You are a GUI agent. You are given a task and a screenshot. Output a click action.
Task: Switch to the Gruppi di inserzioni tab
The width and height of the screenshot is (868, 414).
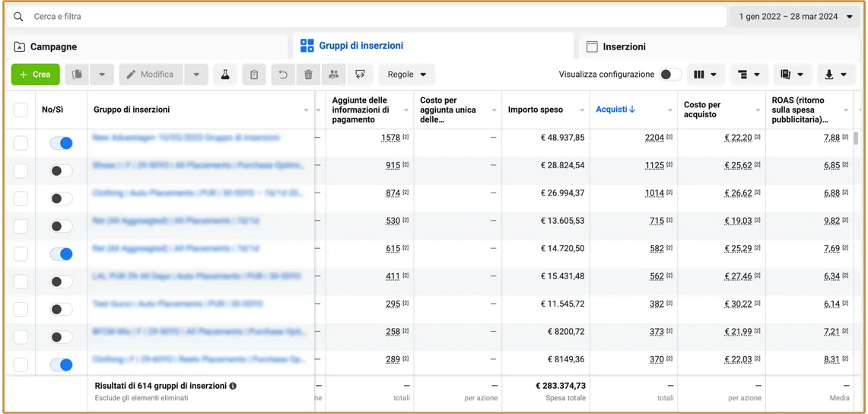tap(434, 46)
